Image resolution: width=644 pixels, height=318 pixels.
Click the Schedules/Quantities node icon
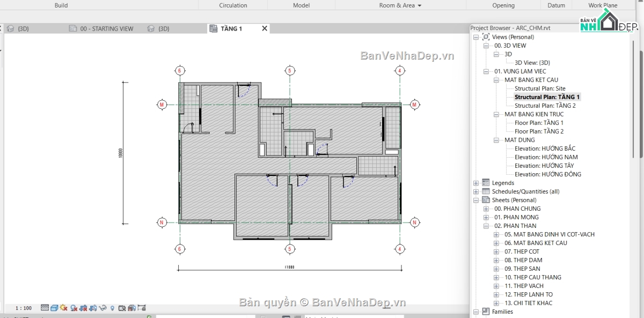pyautogui.click(x=486, y=191)
